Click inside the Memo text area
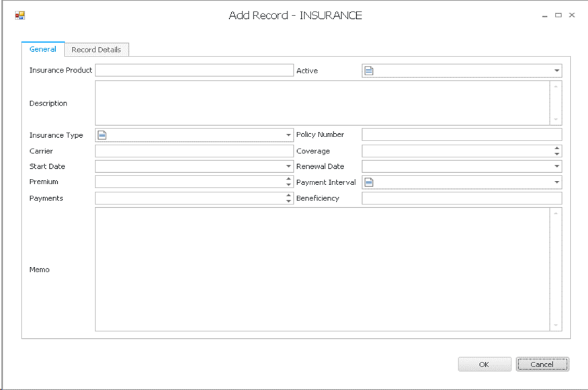The height and width of the screenshot is (390, 588). point(323,269)
